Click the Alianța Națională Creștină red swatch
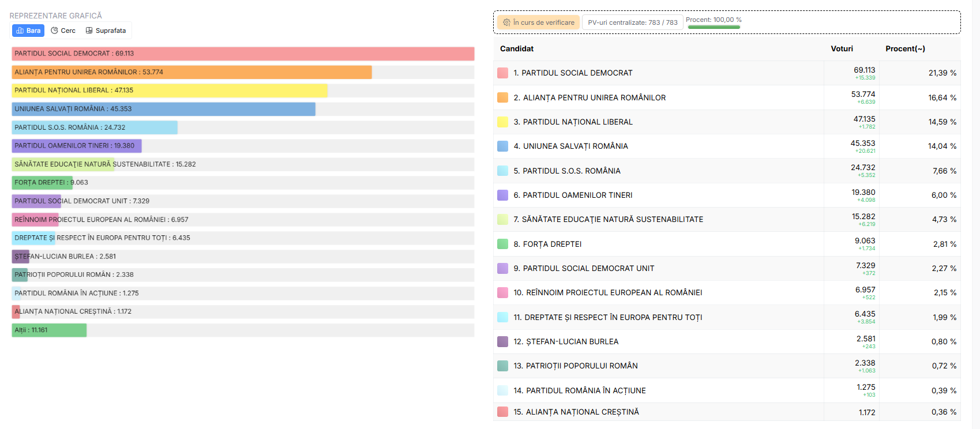Screen dimensions: 980x429 coord(502,412)
